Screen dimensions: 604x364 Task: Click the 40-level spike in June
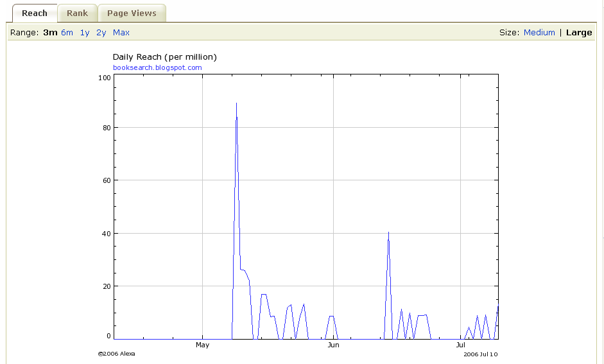(x=388, y=233)
